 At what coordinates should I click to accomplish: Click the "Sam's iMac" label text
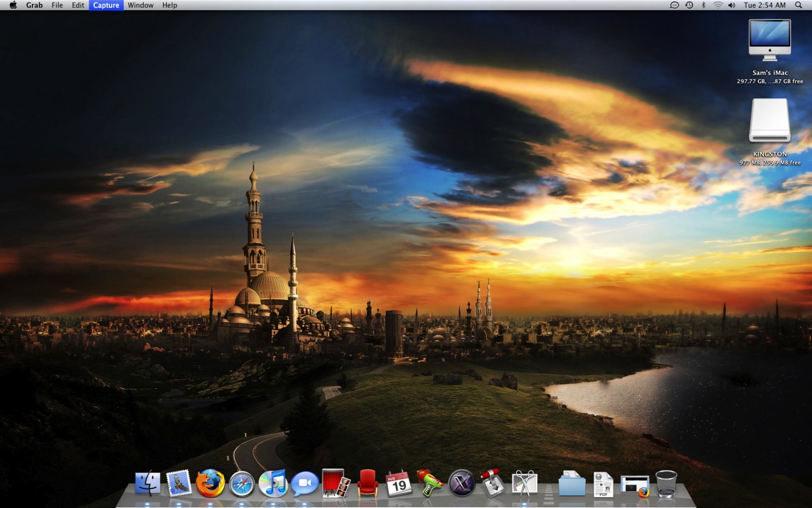(770, 73)
